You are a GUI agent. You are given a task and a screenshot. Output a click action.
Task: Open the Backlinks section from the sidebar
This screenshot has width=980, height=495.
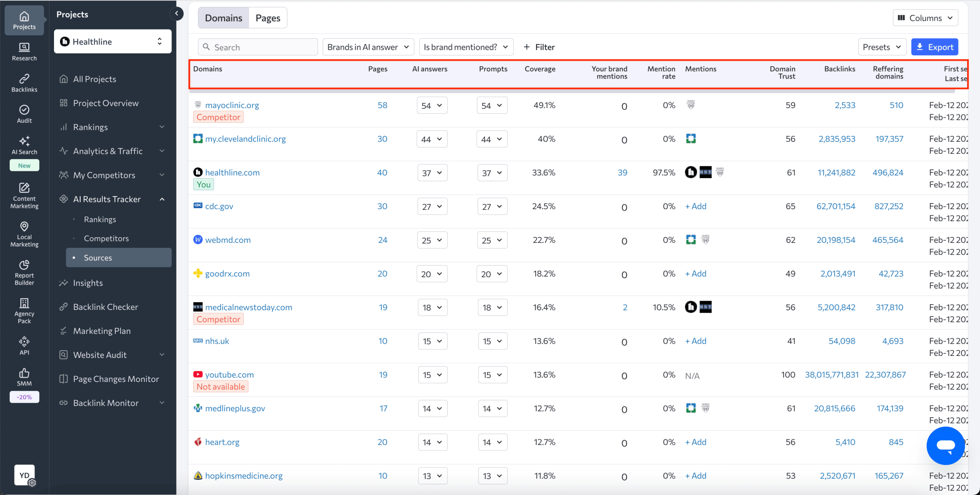tap(24, 82)
